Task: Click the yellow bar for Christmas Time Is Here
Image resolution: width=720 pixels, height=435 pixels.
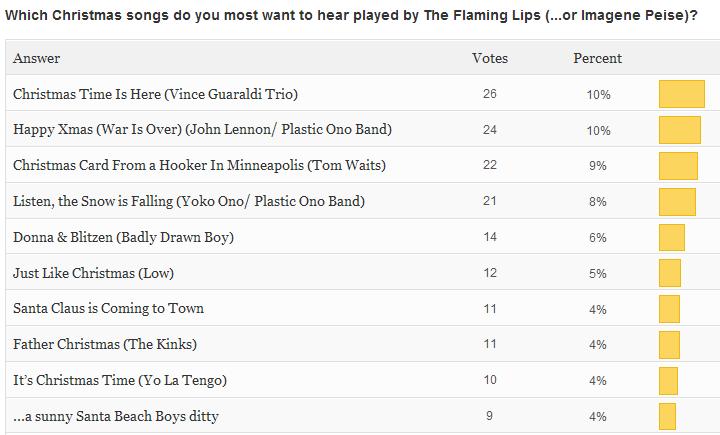Action: [x=681, y=94]
